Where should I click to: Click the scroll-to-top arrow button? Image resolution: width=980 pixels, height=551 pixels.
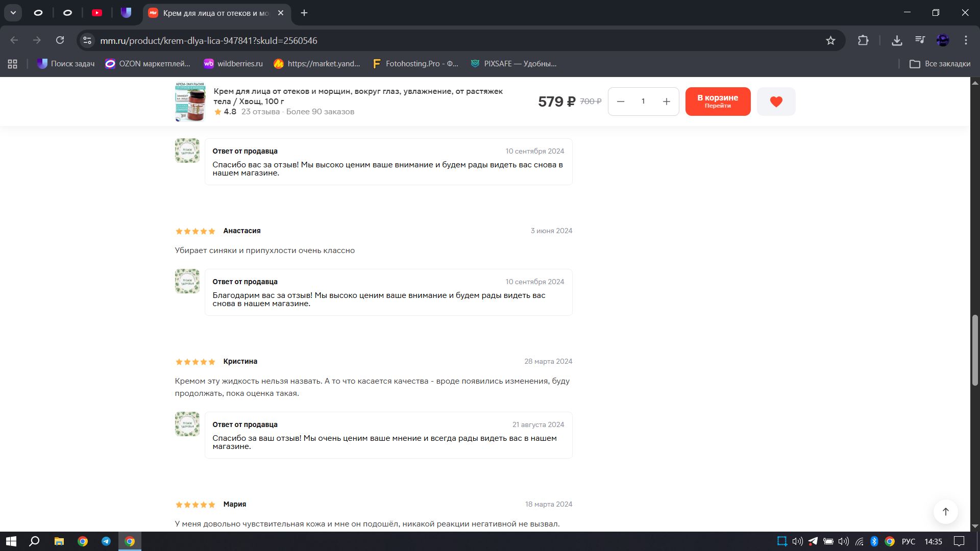[x=945, y=512]
